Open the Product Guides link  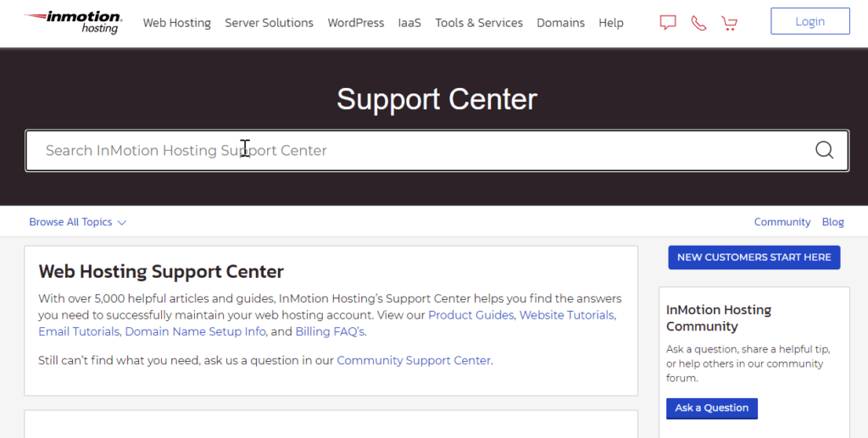click(470, 315)
